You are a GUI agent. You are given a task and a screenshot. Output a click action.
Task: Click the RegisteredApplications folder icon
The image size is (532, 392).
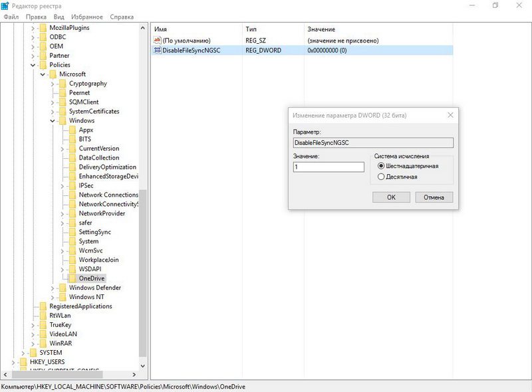(x=43, y=306)
